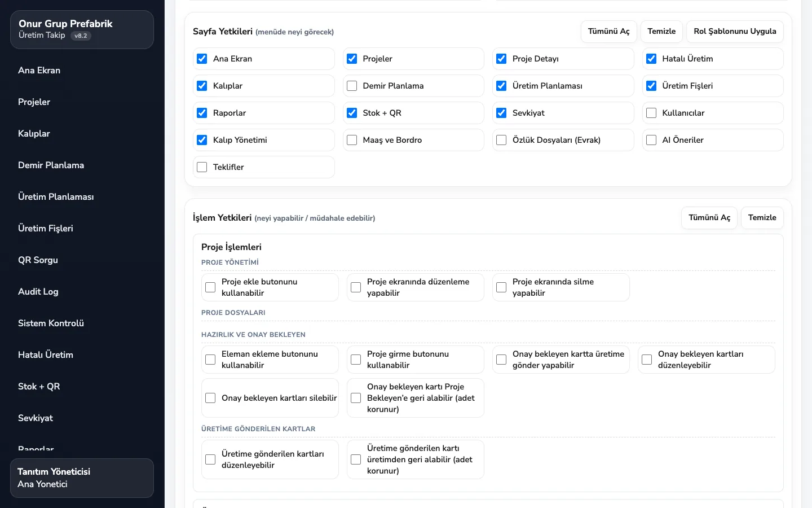Open Kalıplar from the sidebar
Viewport: 812px width, 508px height.
point(82,134)
